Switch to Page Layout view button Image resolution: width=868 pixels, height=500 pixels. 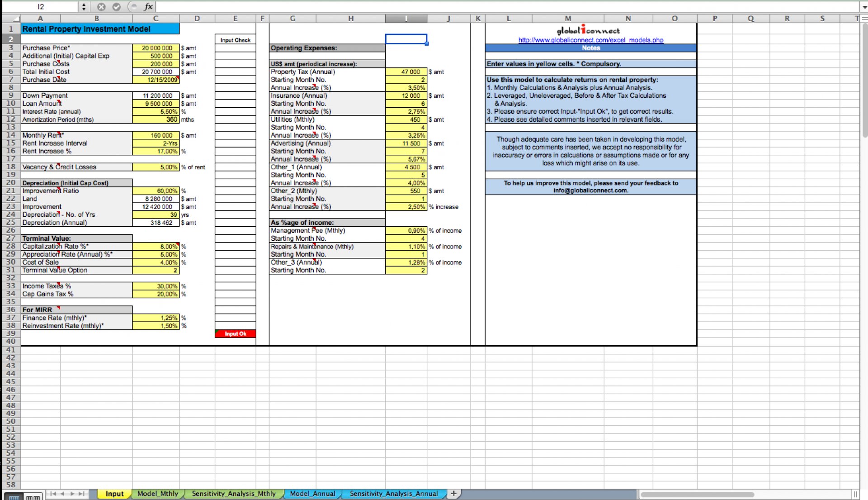(33, 497)
